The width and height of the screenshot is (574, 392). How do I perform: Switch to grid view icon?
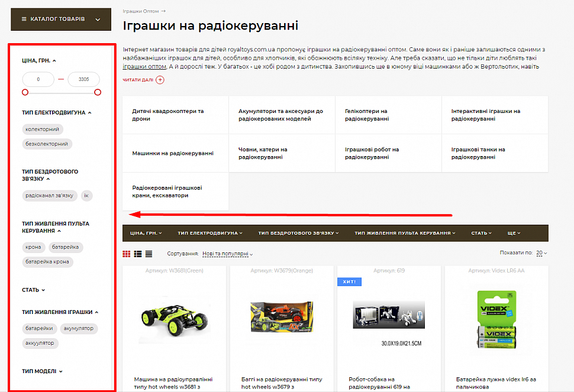126,254
